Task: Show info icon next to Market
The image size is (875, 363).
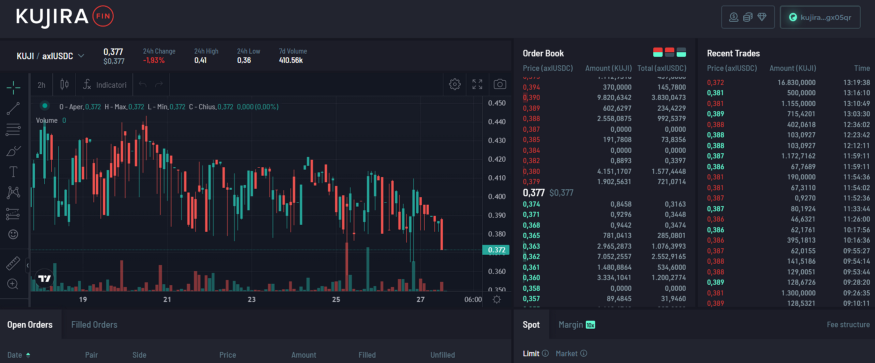Action: point(584,353)
